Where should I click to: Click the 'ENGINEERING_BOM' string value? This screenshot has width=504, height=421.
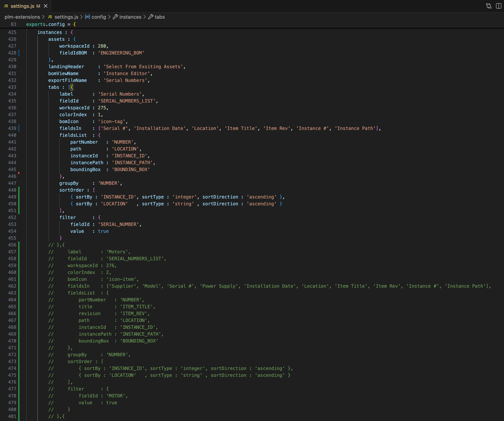(x=121, y=53)
